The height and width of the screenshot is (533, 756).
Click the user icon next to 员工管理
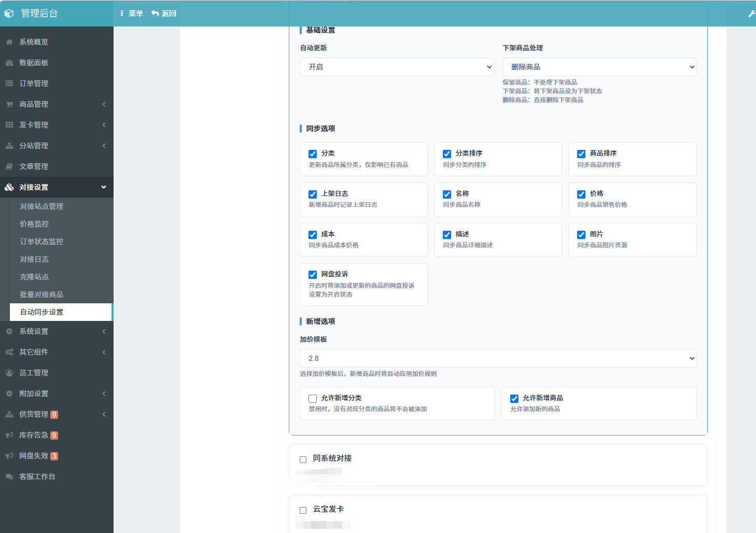click(x=9, y=373)
